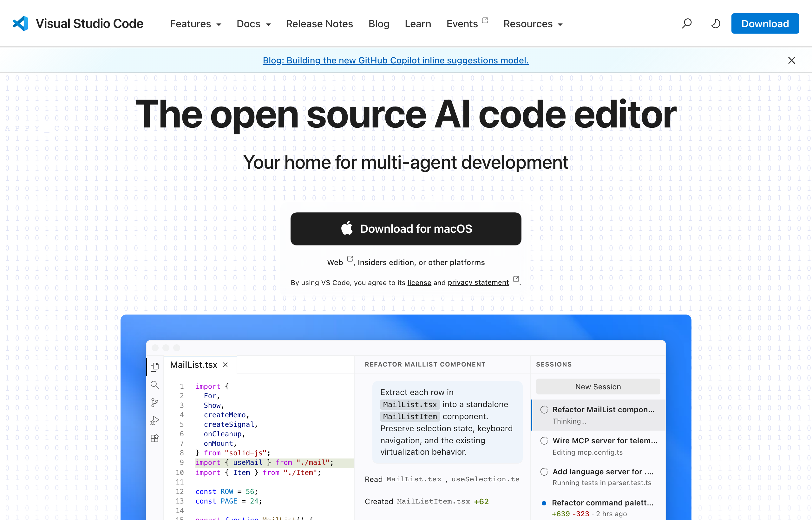
Task: Go to the Blog page
Action: (x=379, y=24)
